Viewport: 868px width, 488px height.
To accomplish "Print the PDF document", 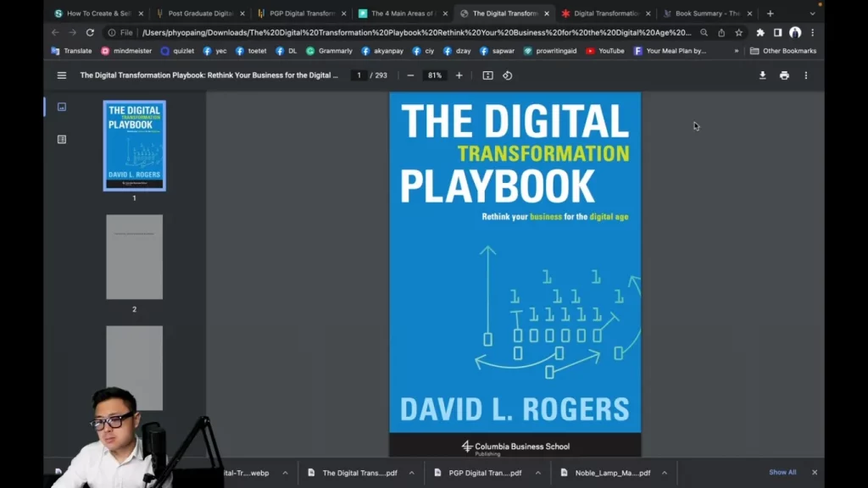I will click(x=784, y=75).
